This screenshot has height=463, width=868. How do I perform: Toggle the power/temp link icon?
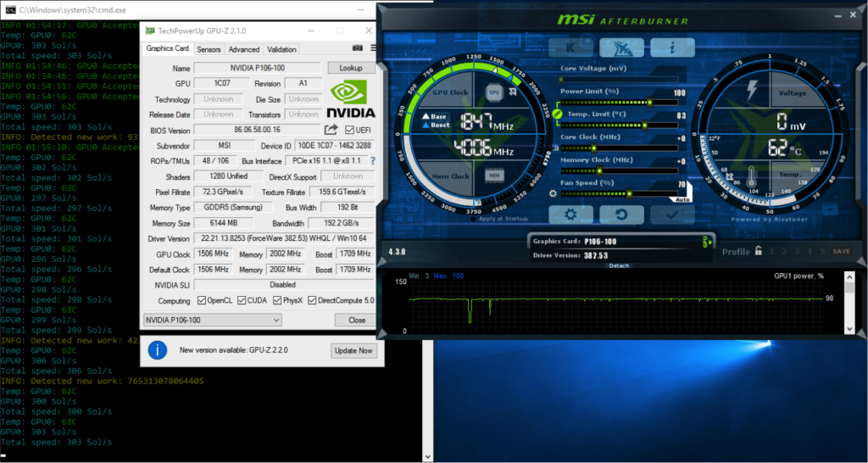click(558, 114)
